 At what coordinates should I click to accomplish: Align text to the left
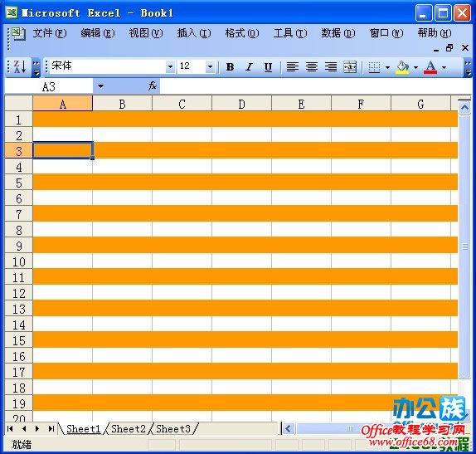click(293, 66)
